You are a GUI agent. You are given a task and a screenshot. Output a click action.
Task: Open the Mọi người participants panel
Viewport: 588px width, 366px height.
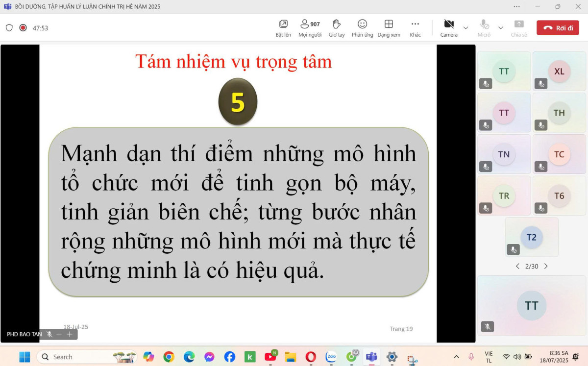310,27
